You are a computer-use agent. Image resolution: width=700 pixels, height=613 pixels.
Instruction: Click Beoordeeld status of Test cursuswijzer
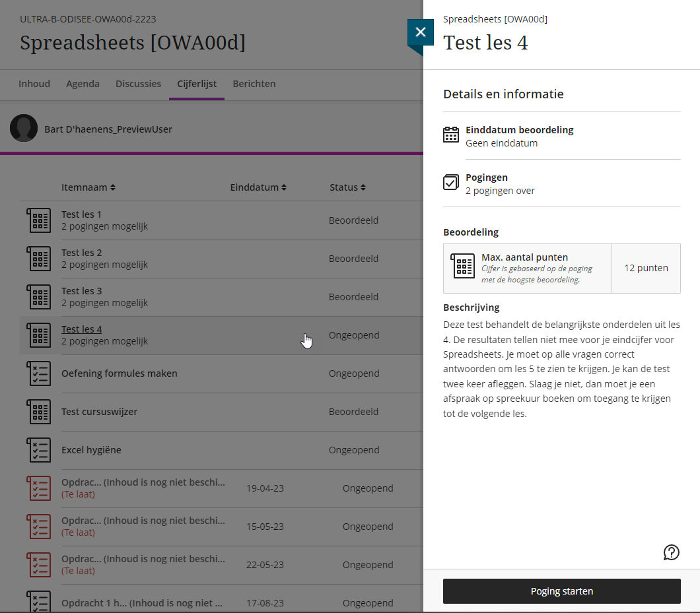pos(353,412)
